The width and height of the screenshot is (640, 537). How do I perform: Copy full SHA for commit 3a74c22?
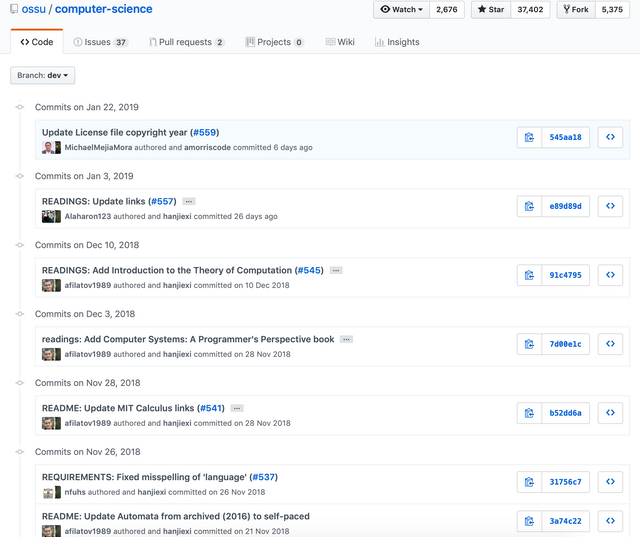tap(529, 521)
